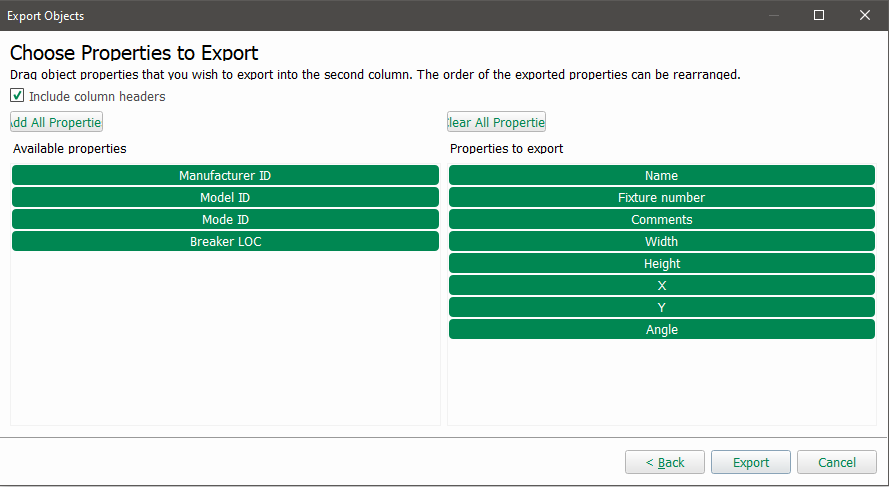
Task: Select Manufacturer ID in available properties
Action: [225, 175]
